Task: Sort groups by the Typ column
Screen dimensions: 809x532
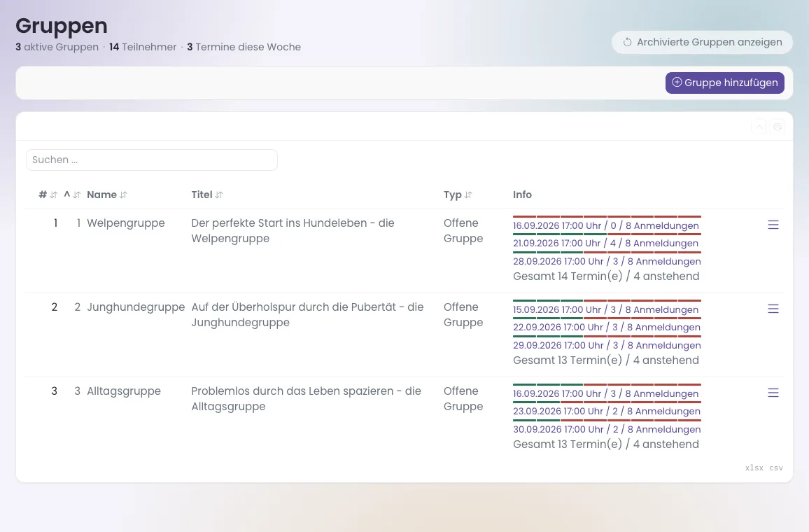Action: tap(458, 195)
